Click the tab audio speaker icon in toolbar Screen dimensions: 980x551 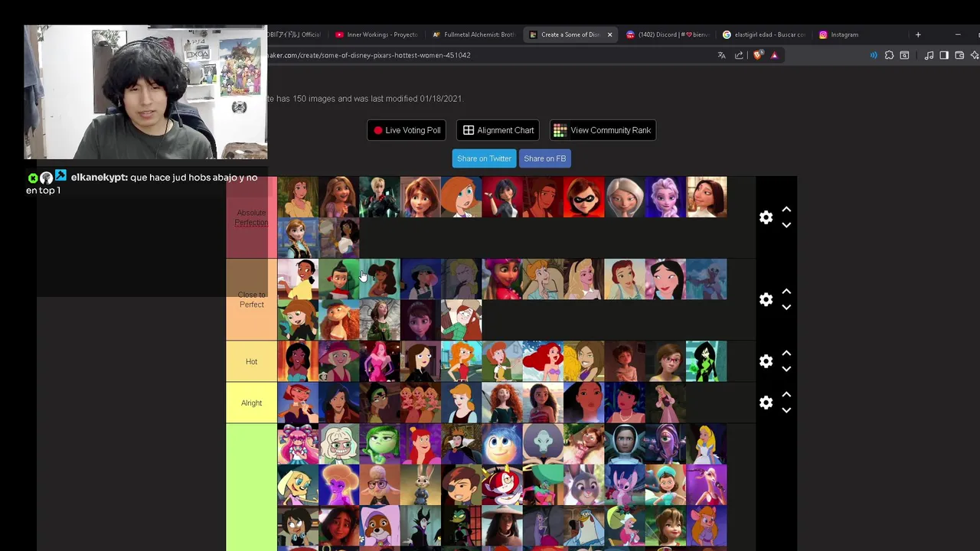874,55
